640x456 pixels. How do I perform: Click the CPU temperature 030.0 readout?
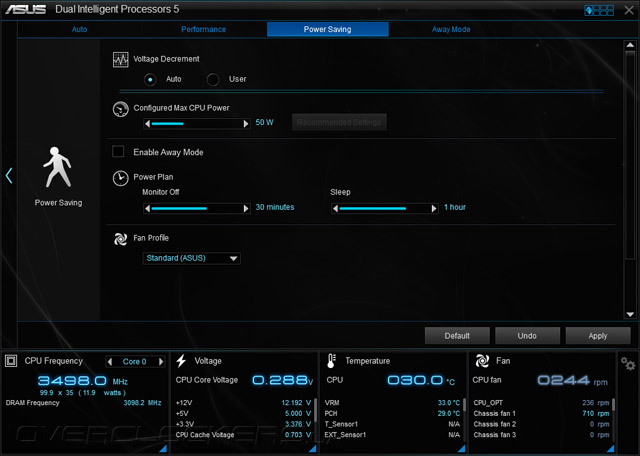421,380
